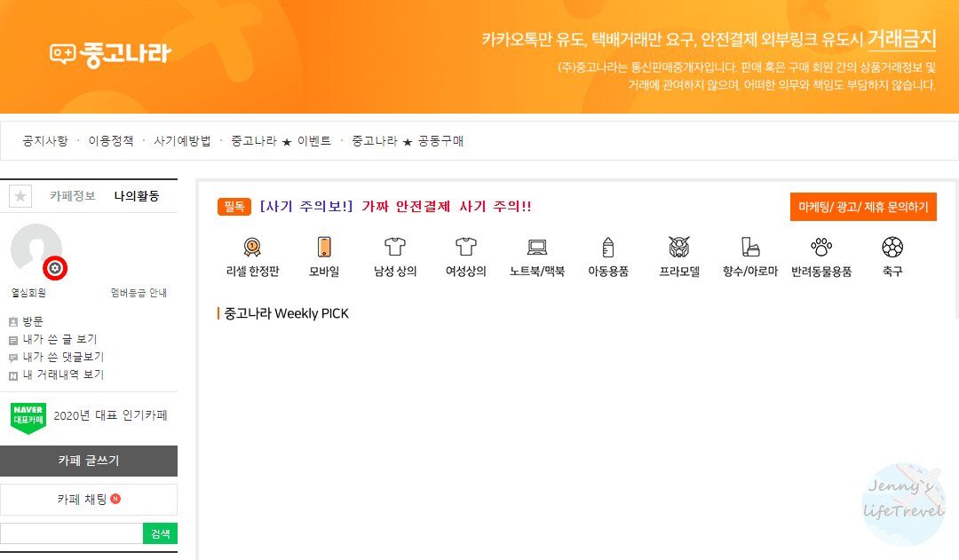Switch to the 카페정보 tab
Screen dimensions: 959x560
click(71, 195)
